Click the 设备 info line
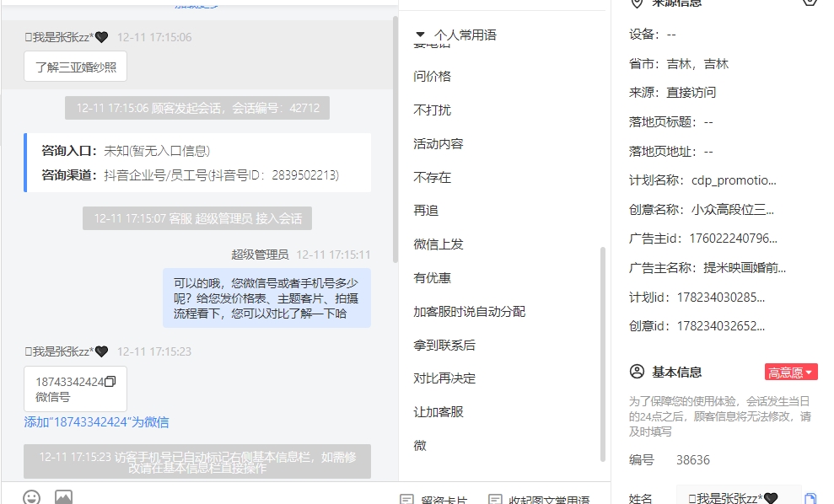 coord(652,35)
